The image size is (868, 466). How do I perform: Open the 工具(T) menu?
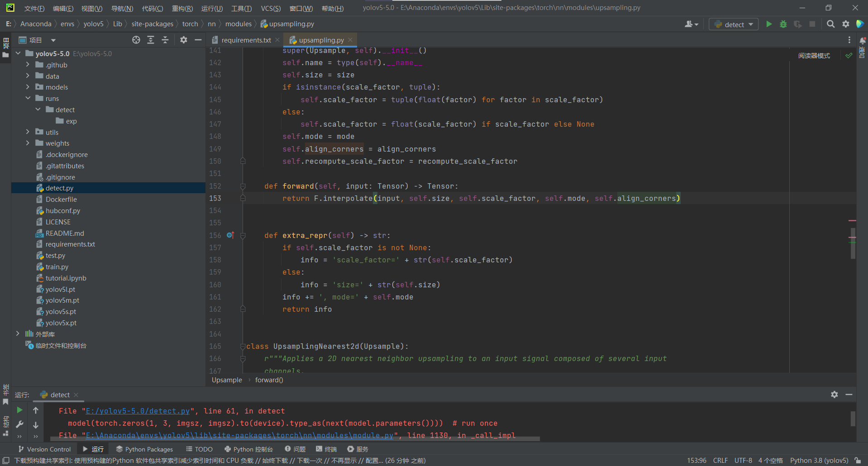pos(241,9)
